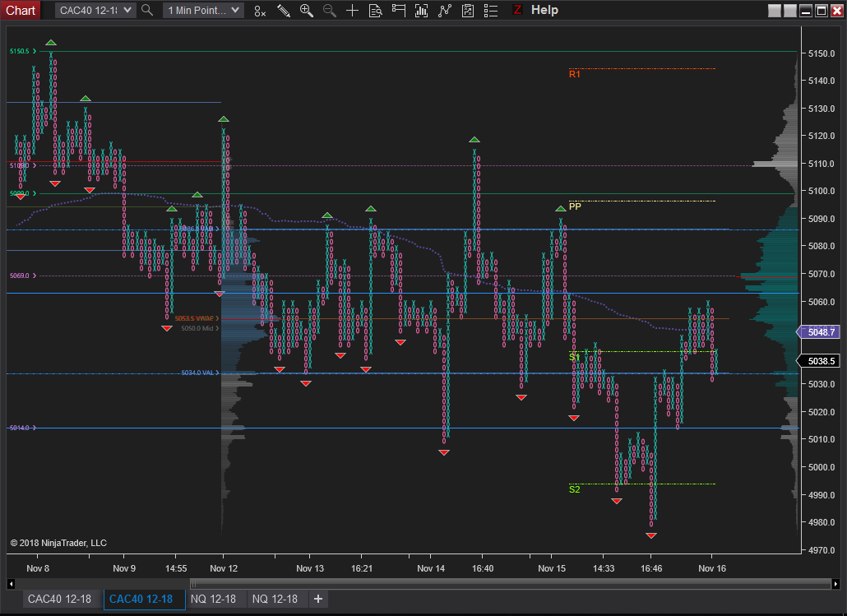Click the first gray window-link box top right

(774, 10)
